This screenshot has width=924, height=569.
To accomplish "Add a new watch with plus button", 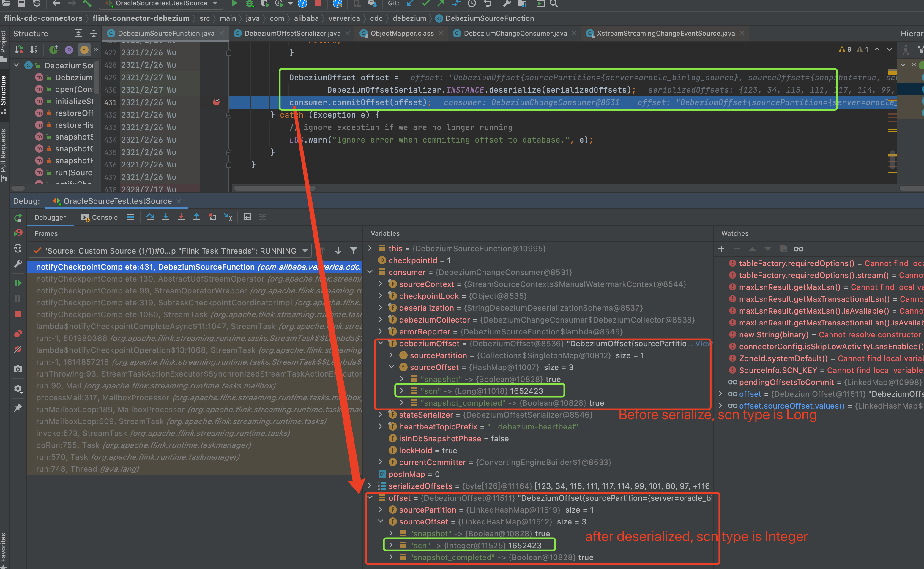I will pos(721,249).
